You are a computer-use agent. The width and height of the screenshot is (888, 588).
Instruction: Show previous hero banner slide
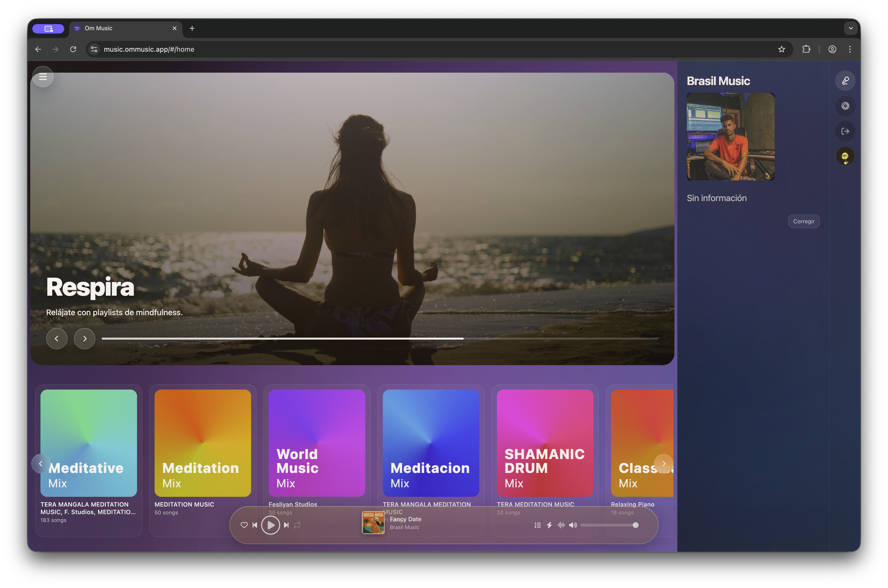click(57, 339)
